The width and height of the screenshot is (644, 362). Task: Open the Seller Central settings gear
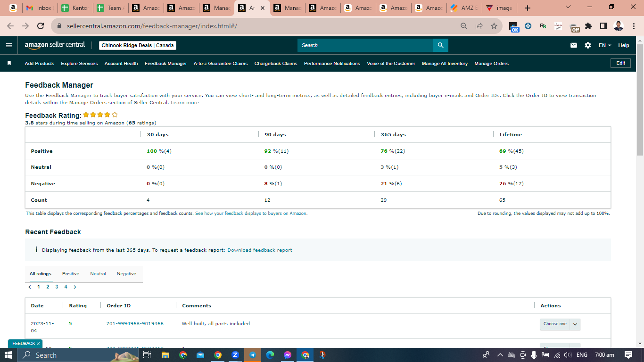(x=588, y=45)
